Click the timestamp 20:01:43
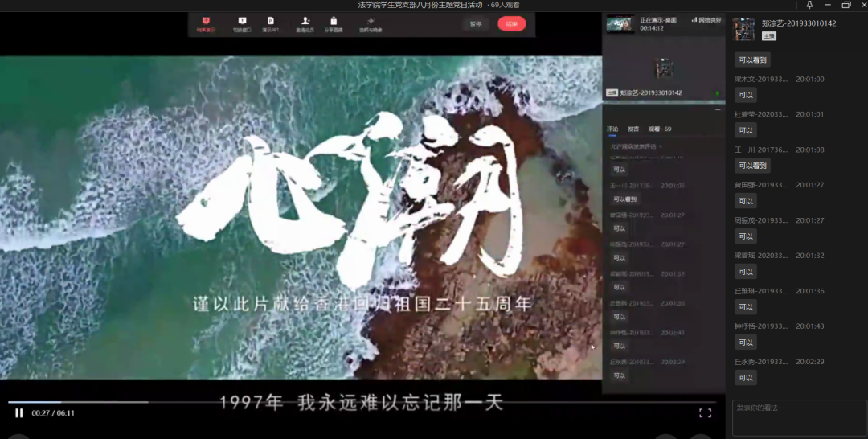868x439 pixels. tap(810, 326)
